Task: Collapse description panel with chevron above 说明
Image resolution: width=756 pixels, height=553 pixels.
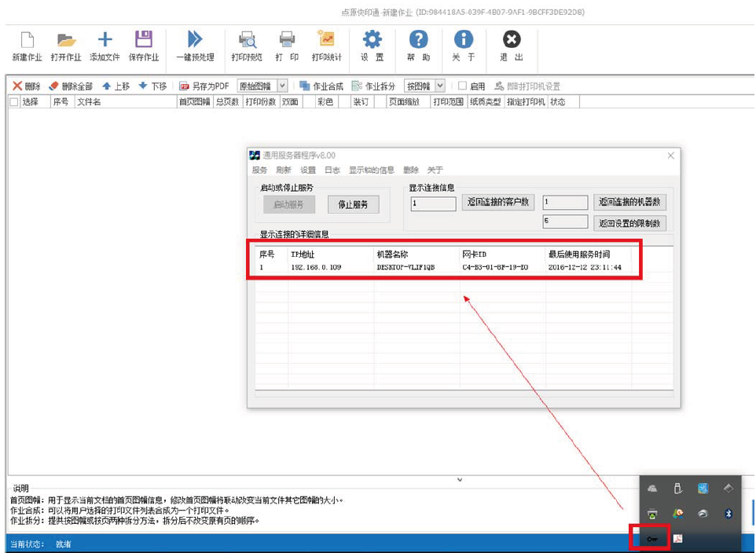Action: pos(460,479)
